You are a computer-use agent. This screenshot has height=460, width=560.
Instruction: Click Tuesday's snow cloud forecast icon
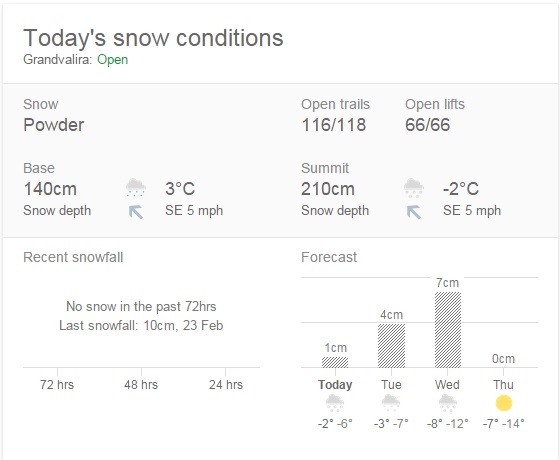[391, 403]
